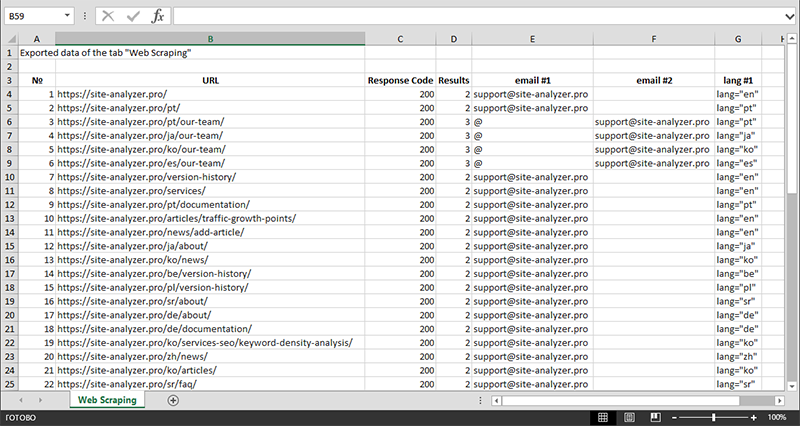Open the Insert Function fx dialog
Screen dimensions: 800x426
[x=158, y=16]
